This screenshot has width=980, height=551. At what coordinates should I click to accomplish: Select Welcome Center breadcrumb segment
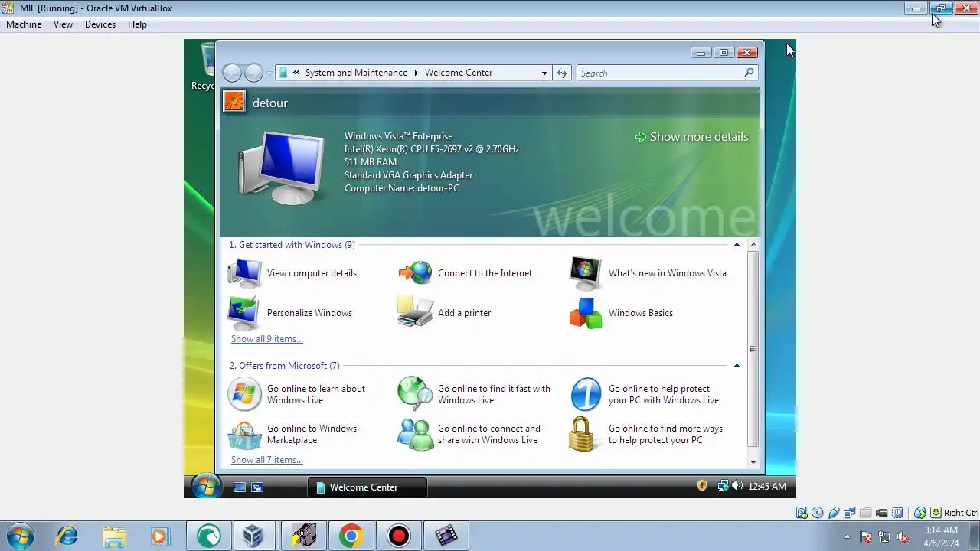coord(459,73)
